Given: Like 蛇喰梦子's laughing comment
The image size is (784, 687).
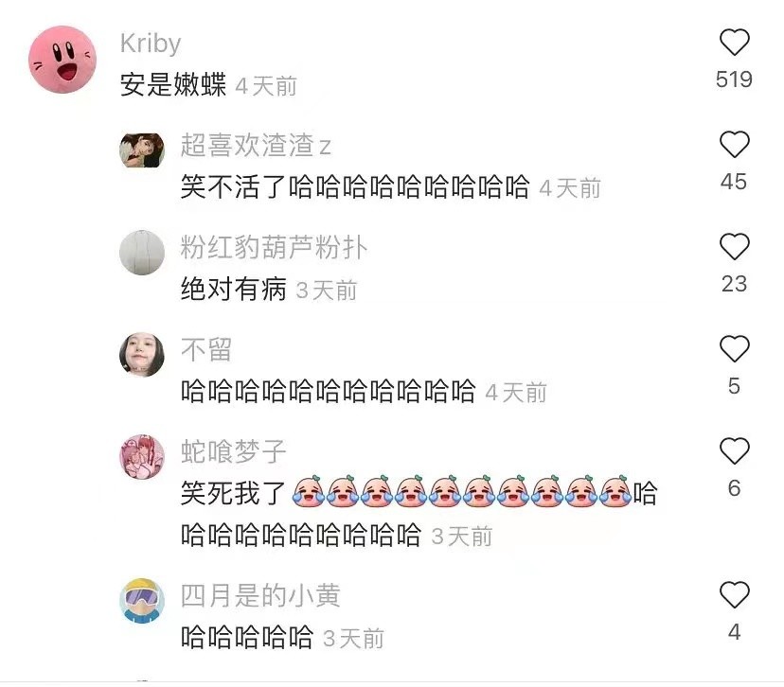Looking at the screenshot, I should point(734,451).
